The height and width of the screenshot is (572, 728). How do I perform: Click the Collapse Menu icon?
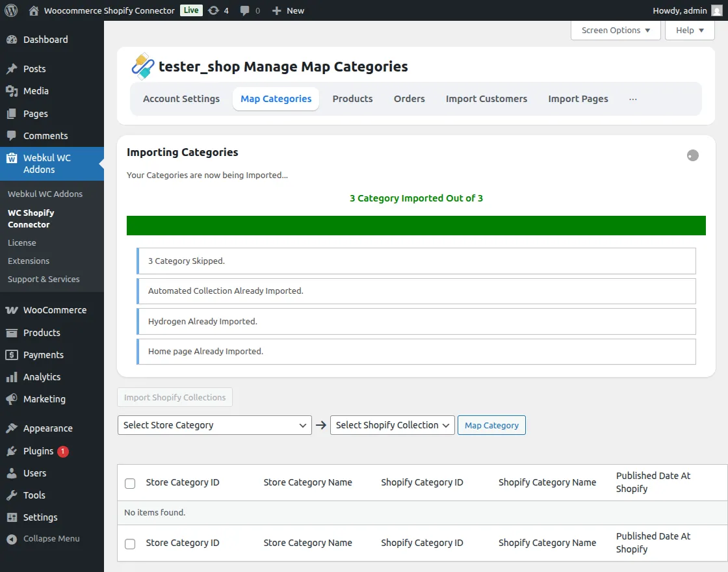pos(11,539)
